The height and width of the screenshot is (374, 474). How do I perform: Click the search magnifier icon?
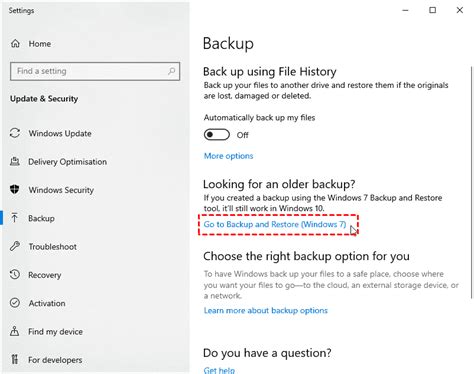click(172, 71)
